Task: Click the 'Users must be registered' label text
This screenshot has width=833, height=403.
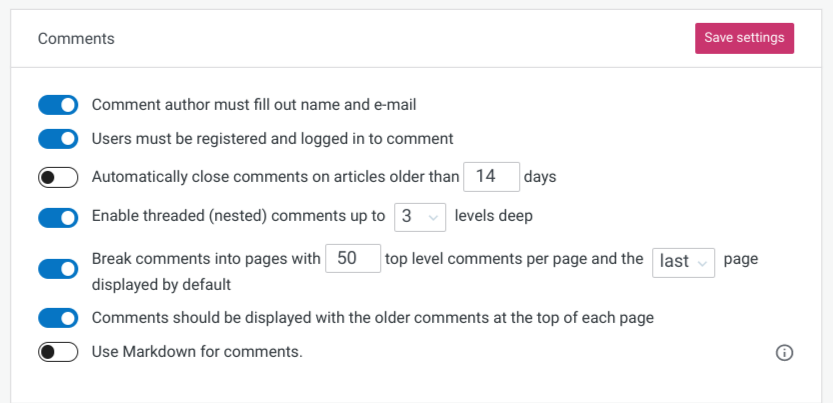Action: 273,139
